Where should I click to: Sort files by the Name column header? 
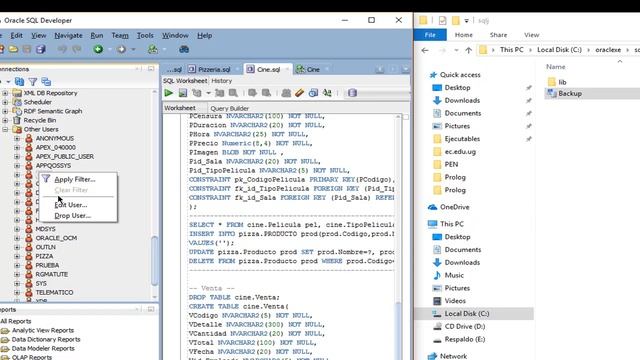point(556,67)
